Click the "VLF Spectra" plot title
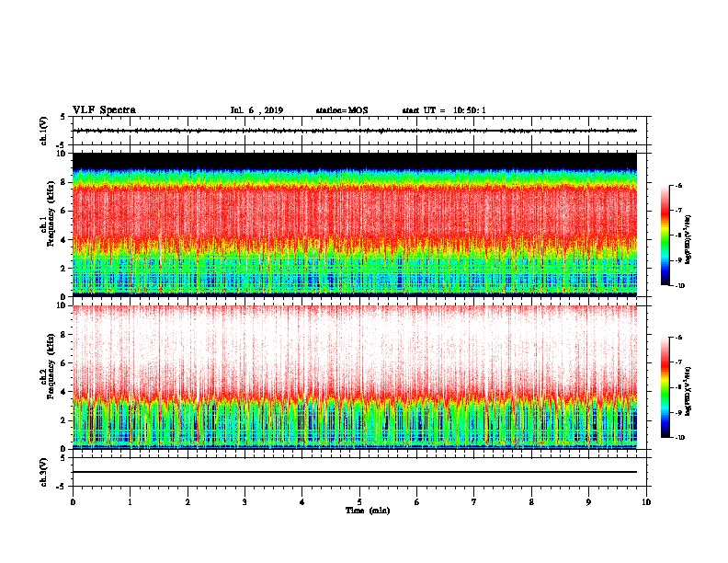 104,110
